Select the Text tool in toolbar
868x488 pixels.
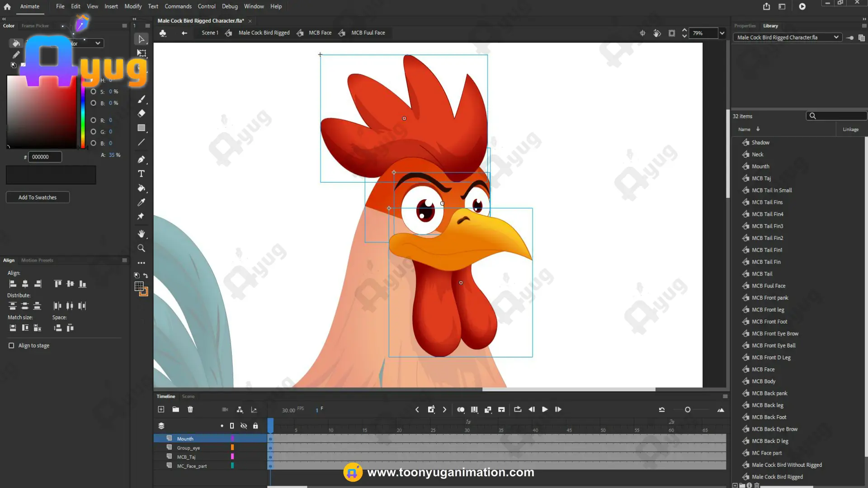[141, 174]
